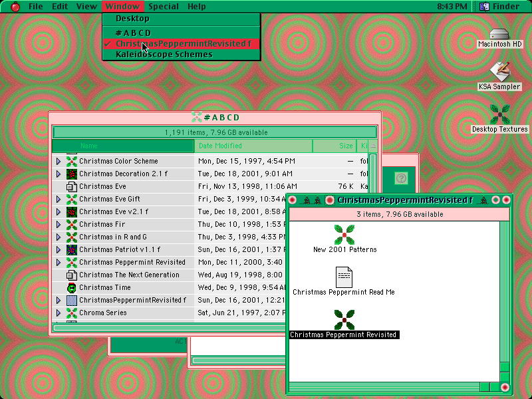Click the sort order toggle in #ABCD window
The height and width of the screenshot is (399, 532).
[x=373, y=146]
